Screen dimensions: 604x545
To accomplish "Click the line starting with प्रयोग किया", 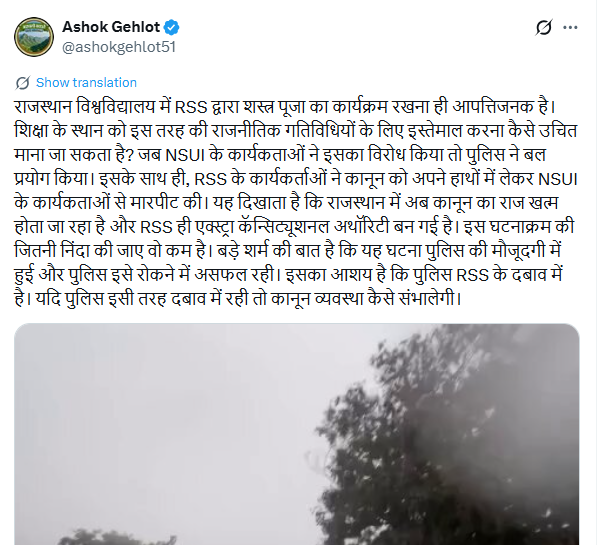I will coord(296,179).
